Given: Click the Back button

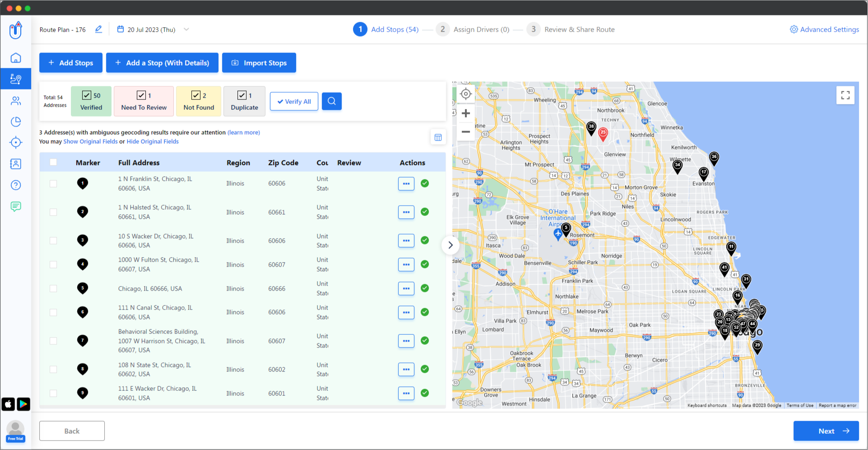Looking at the screenshot, I should tap(72, 431).
